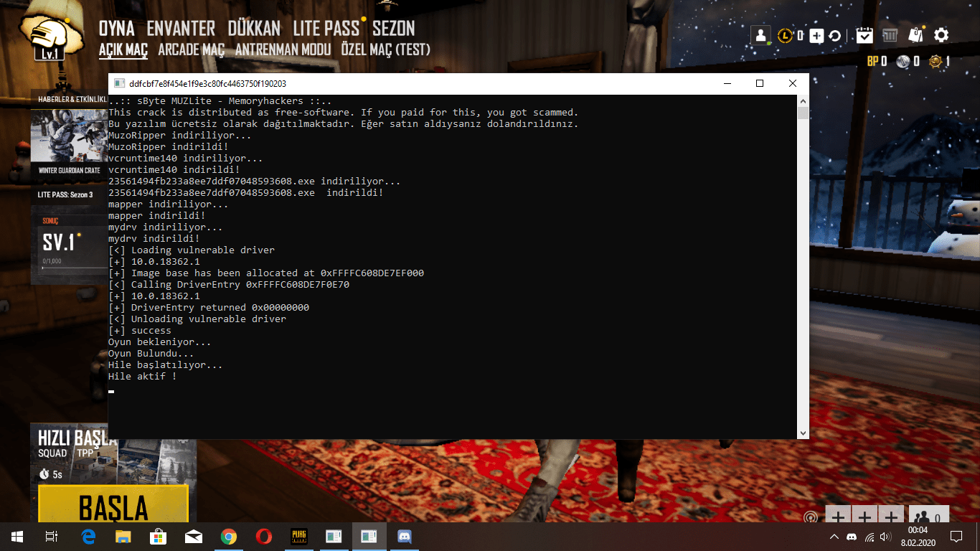
Task: Open Microsoft Store from the taskbar
Action: [159, 536]
